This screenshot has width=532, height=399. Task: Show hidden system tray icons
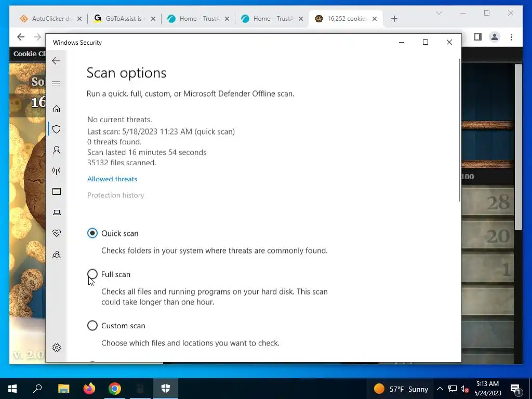pos(440,389)
